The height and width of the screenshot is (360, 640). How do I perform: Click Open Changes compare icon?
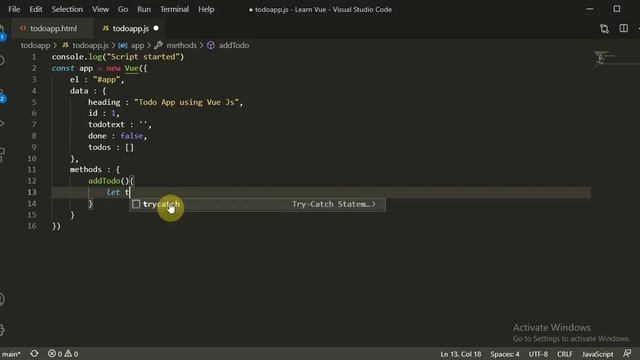[x=604, y=29]
